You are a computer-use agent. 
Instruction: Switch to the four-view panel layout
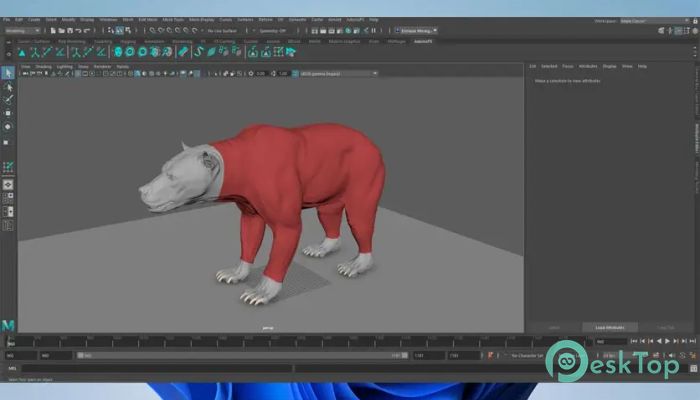coord(8,198)
